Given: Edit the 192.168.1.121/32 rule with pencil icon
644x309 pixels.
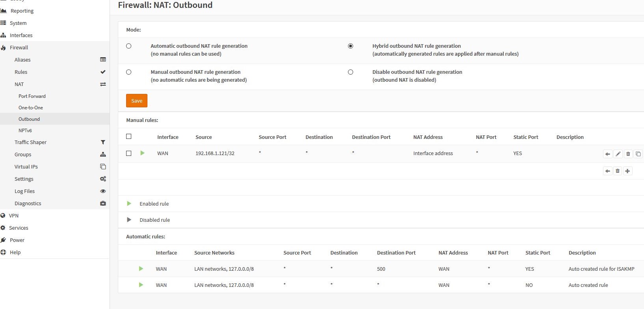Looking at the screenshot, I should pos(618,154).
